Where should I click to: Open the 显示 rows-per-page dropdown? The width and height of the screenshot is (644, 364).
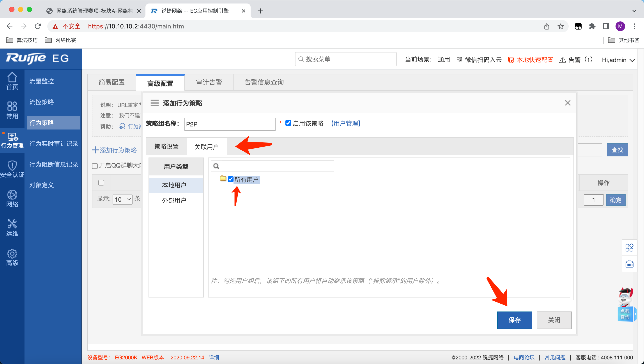(x=122, y=199)
